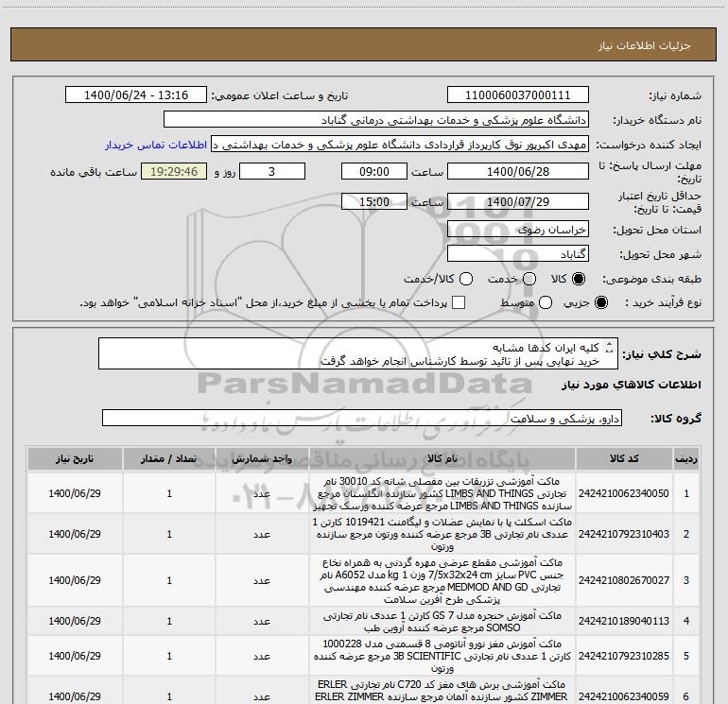Click the goods group field دارو، پزشکی و سلامت
Image resolution: width=728 pixels, height=704 pixels.
[x=362, y=418]
